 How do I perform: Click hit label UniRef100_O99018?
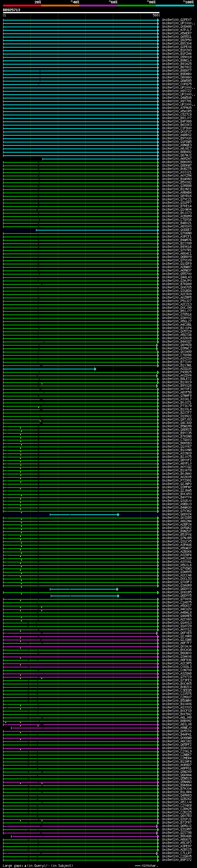coord(176,57)
